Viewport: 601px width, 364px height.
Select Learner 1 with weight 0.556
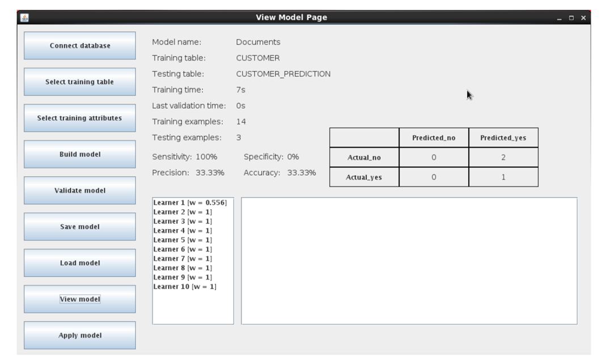189,203
